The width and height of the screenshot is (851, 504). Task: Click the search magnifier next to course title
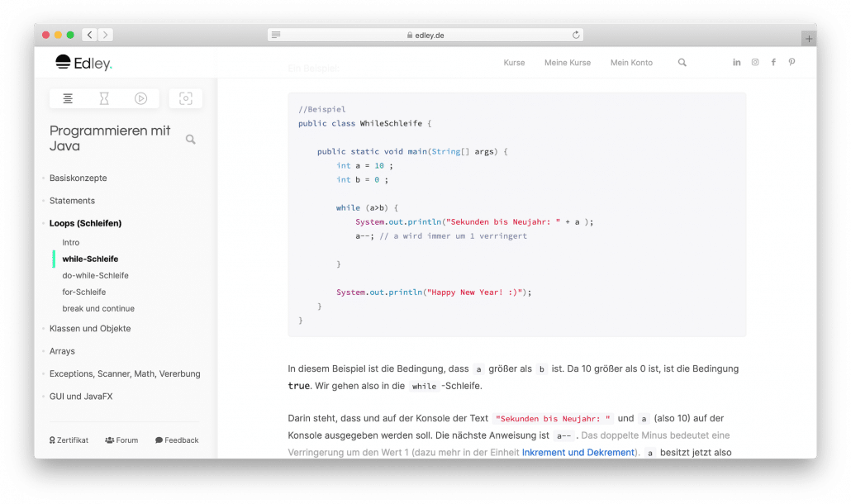coord(191,140)
